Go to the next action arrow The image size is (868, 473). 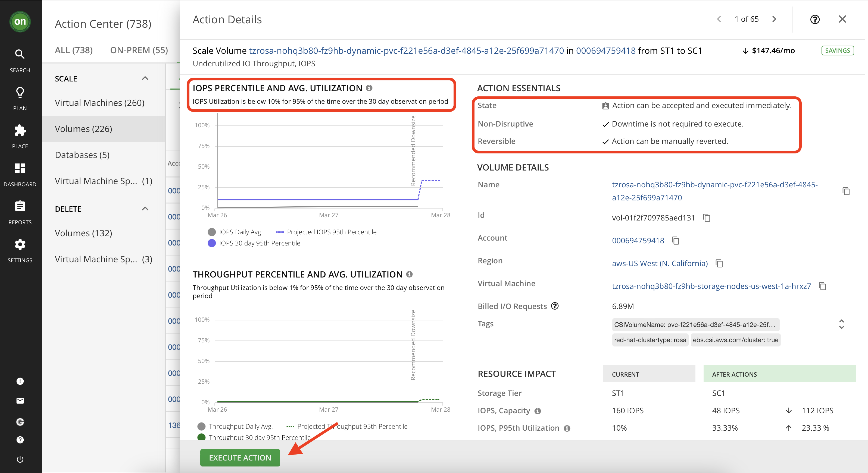point(774,19)
